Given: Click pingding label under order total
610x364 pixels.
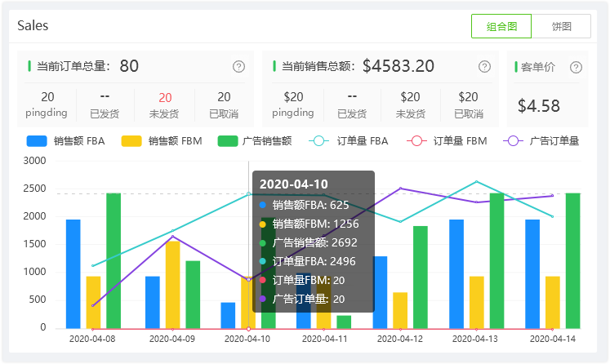Looking at the screenshot, I should pyautogui.click(x=47, y=113).
